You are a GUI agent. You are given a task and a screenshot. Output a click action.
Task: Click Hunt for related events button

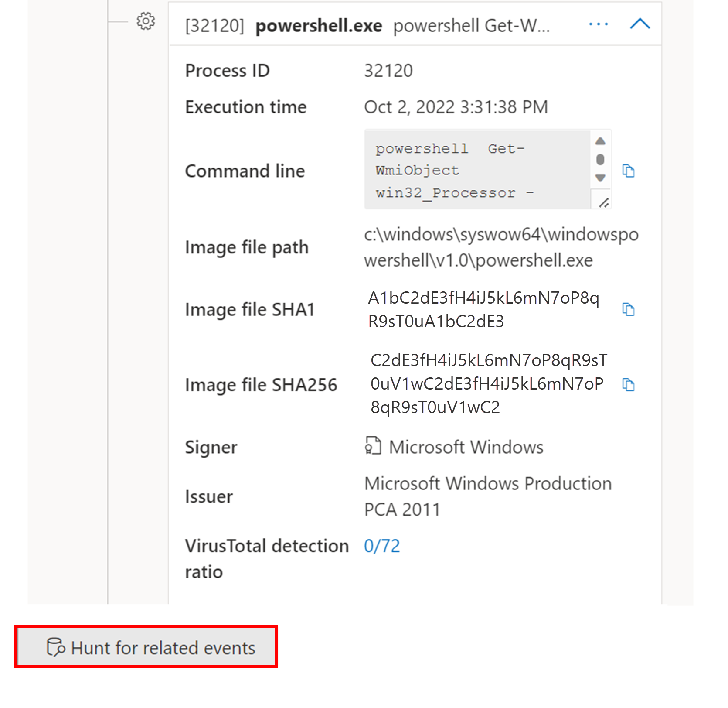point(146,647)
